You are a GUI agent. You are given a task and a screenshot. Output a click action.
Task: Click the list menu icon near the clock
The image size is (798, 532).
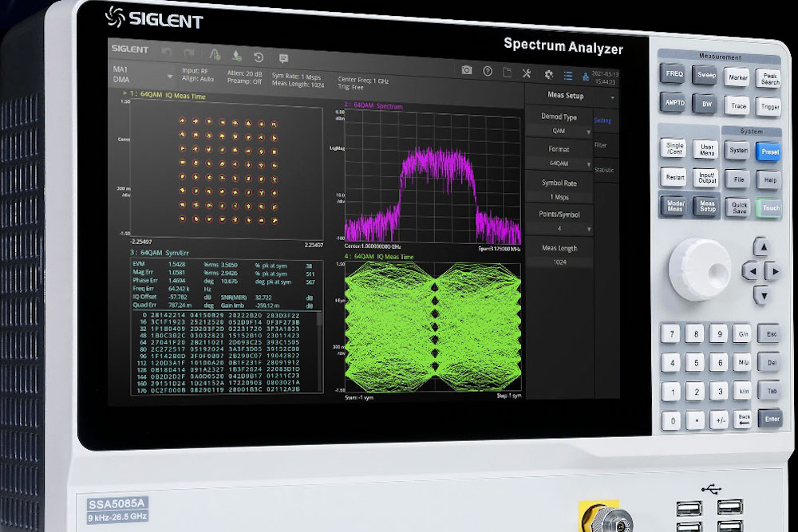click(568, 75)
